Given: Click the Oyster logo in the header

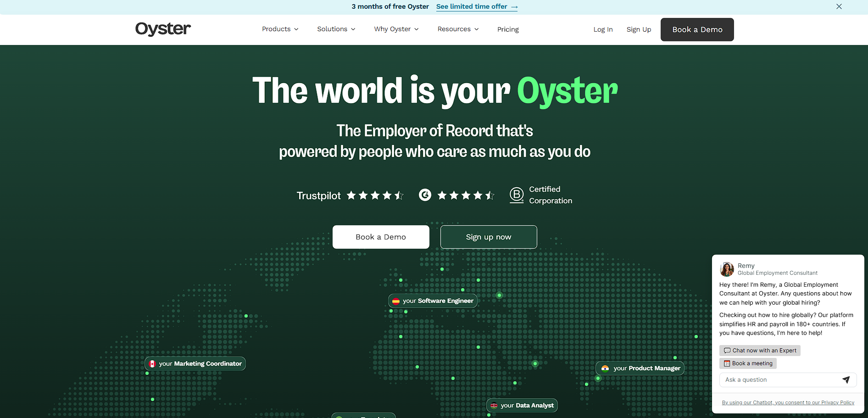Looking at the screenshot, I should coord(163,29).
